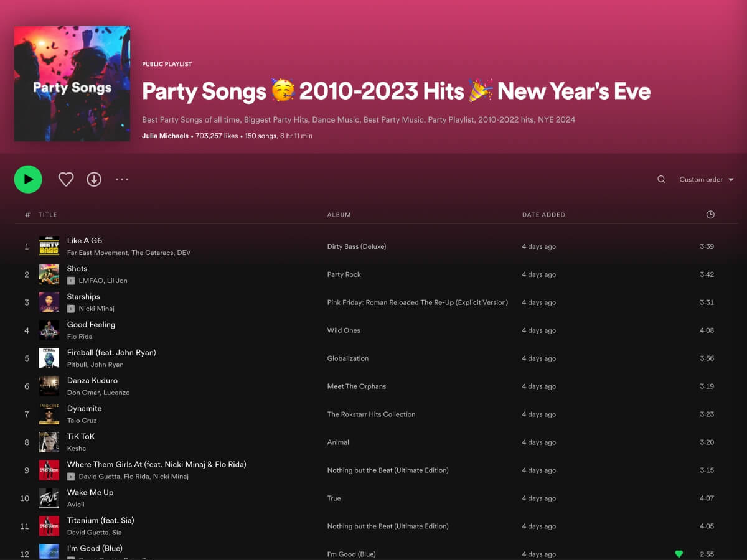Open the LMFAO artist link
The height and width of the screenshot is (560, 747).
(x=90, y=281)
